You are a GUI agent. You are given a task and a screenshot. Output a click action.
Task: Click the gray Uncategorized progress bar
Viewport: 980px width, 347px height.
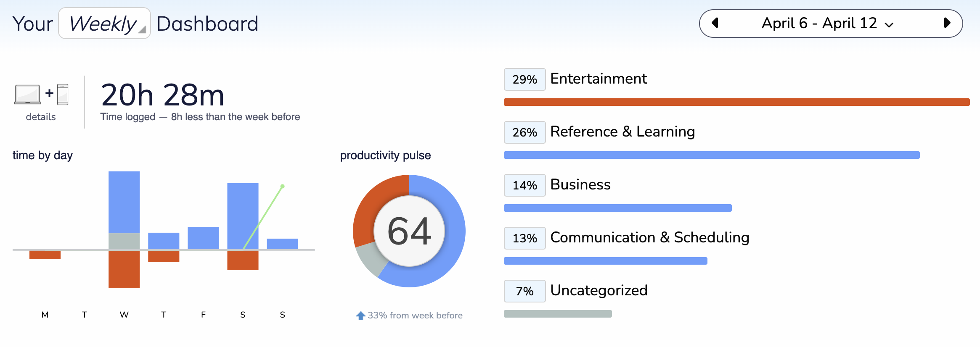[558, 314]
